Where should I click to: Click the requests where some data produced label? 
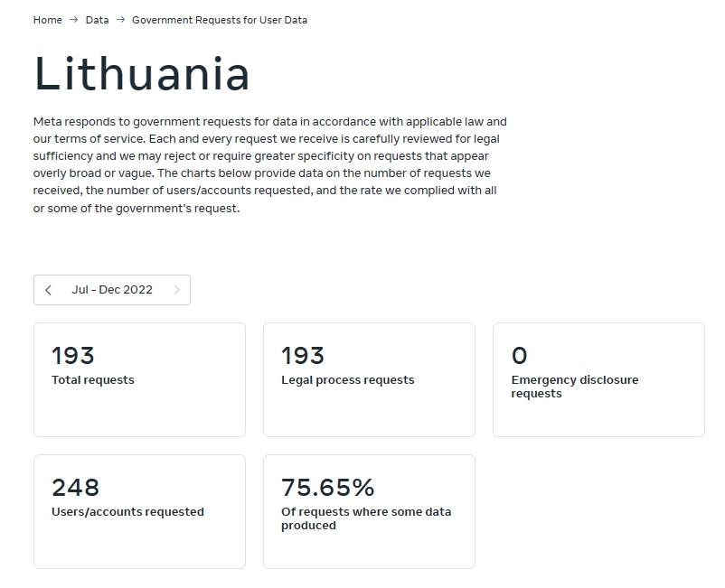(366, 518)
